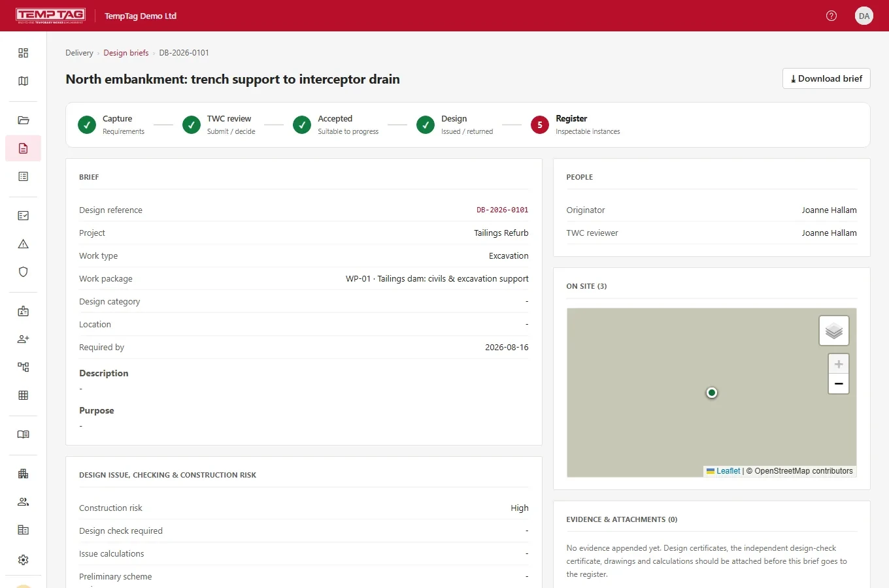The height and width of the screenshot is (588, 889).
Task: Open the open-book library sidebar icon
Action: [x=24, y=434]
